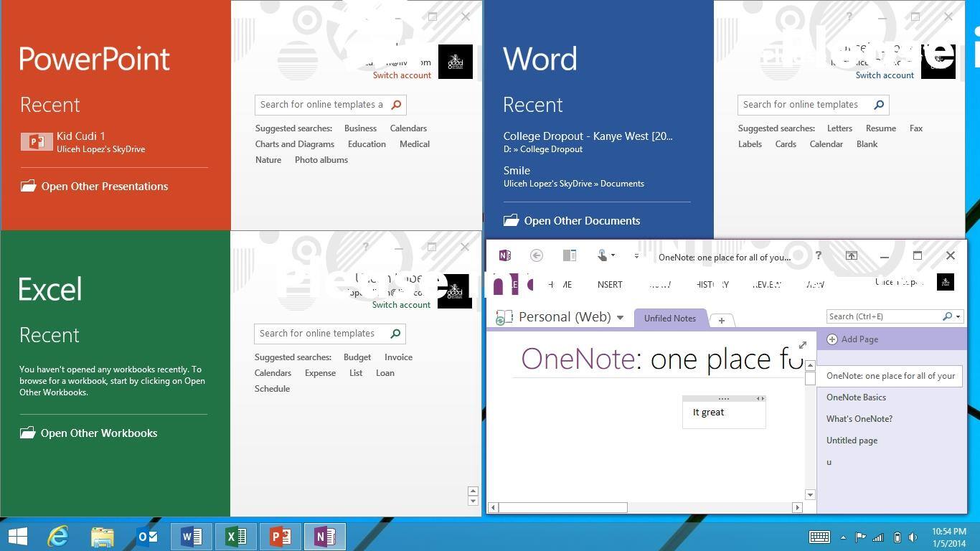The width and height of the screenshot is (980, 551).
Task: Open Outlook from the taskbar
Action: [147, 537]
